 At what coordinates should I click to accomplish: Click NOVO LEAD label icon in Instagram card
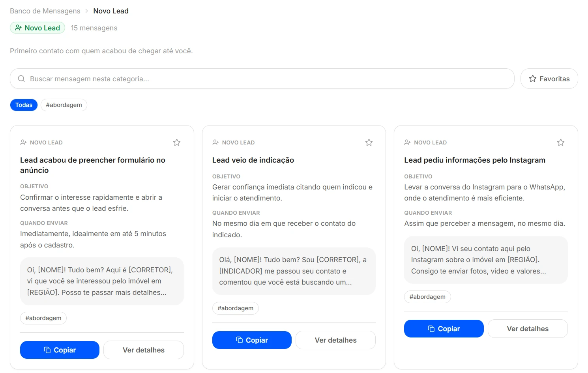(408, 142)
